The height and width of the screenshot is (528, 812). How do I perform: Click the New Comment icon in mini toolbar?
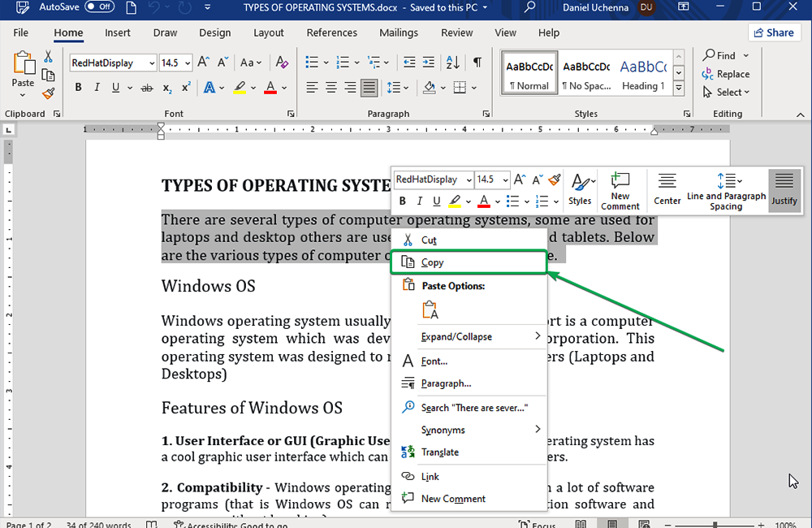(620, 190)
